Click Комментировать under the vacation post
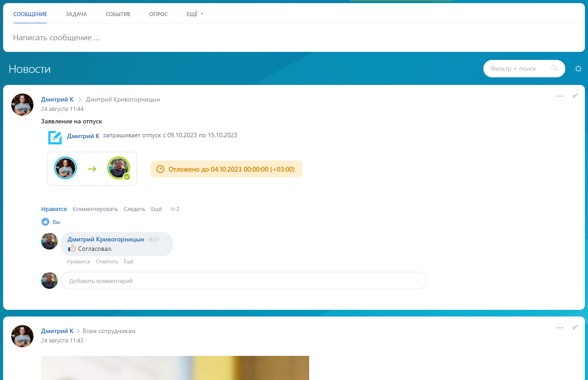Viewport: 588px width, 380px height. 95,209
